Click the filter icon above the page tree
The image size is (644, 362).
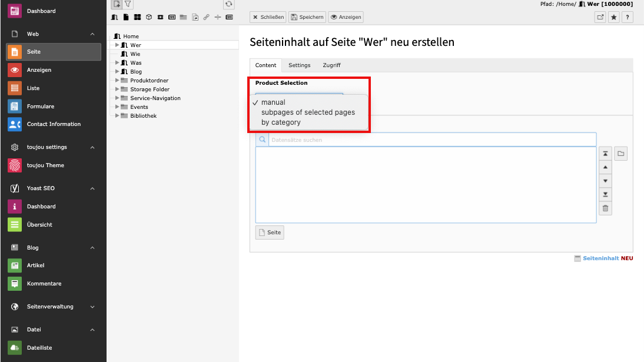128,4
